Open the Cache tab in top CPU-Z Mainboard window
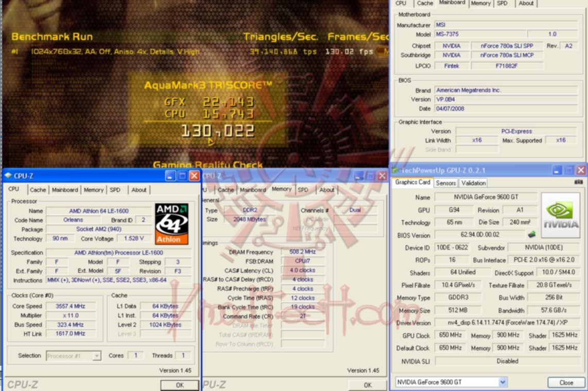Image resolution: width=588 pixels, height=391 pixels. 425,4
